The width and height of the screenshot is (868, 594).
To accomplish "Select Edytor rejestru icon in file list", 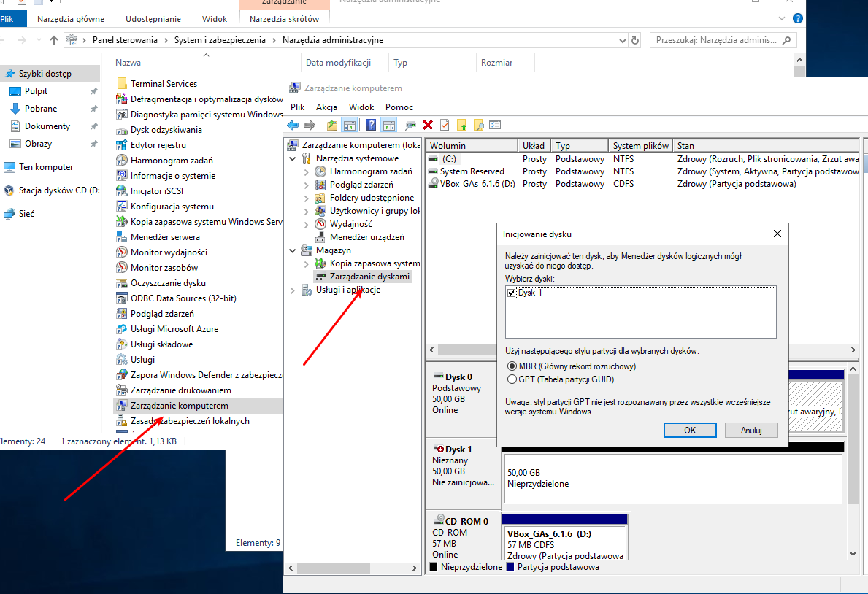I will [x=121, y=145].
